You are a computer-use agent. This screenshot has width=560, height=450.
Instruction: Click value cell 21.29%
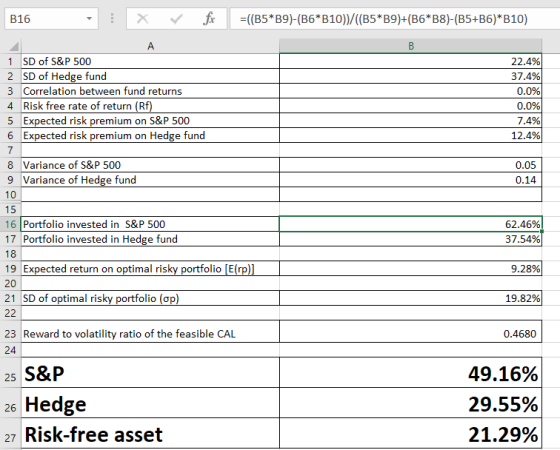(411, 434)
